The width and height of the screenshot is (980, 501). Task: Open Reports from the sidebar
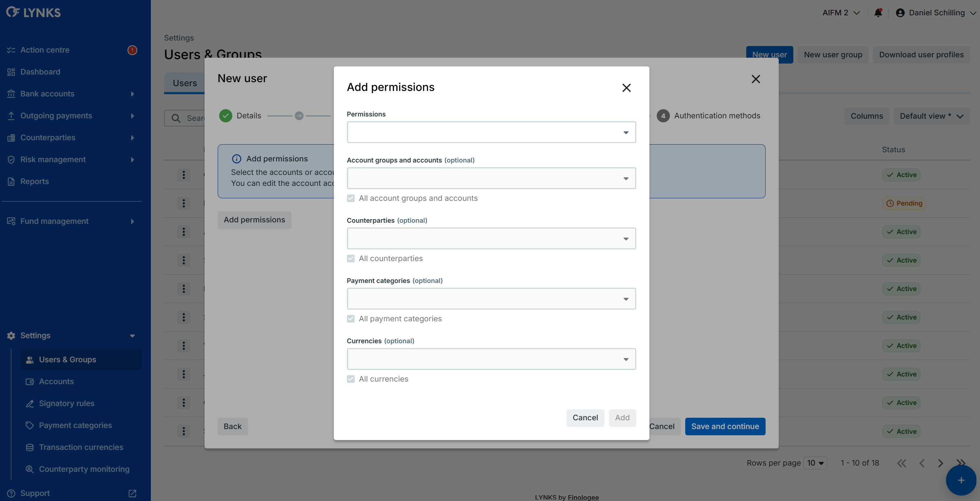[34, 181]
